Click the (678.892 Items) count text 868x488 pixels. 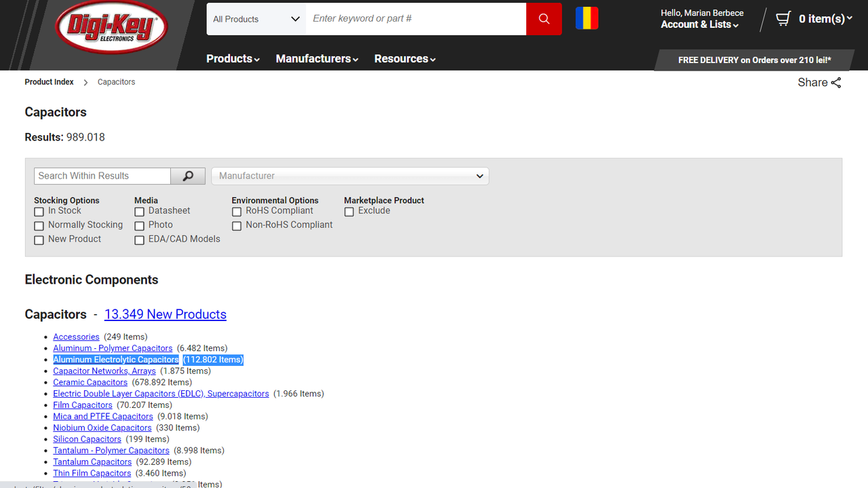(161, 382)
